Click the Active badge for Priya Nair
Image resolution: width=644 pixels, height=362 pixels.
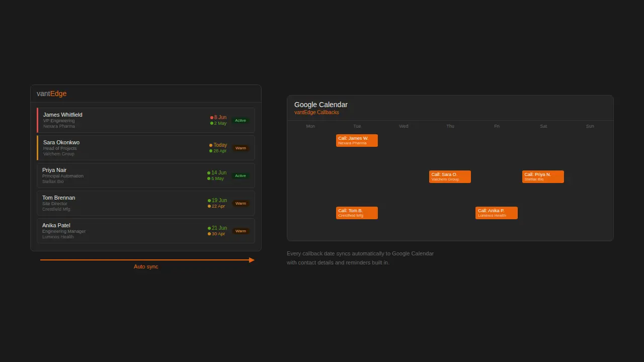click(240, 176)
